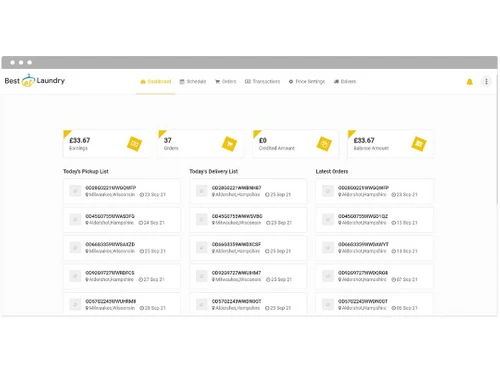500x375 pixels.
Task: Click the Latest Orders heading
Action: 332,171
